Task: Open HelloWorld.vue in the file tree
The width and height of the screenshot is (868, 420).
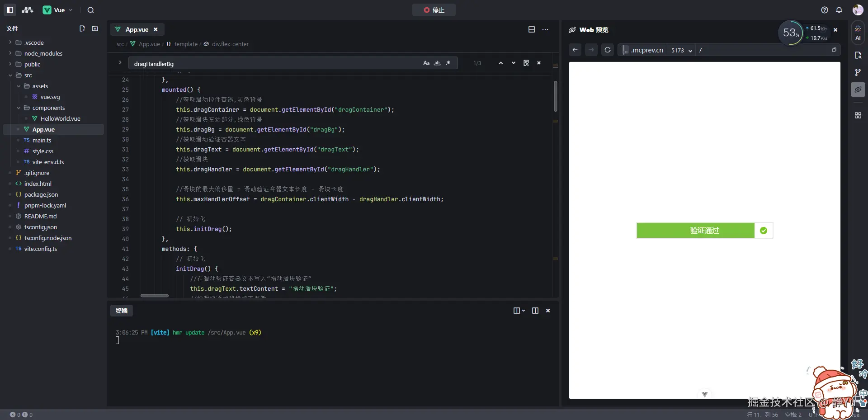Action: point(60,118)
